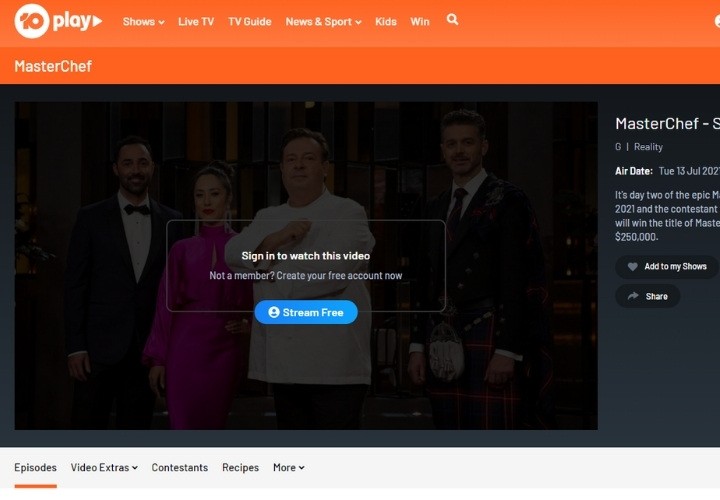This screenshot has height=500, width=720.
Task: Click the user icon in Stream Free button
Action: tap(273, 313)
